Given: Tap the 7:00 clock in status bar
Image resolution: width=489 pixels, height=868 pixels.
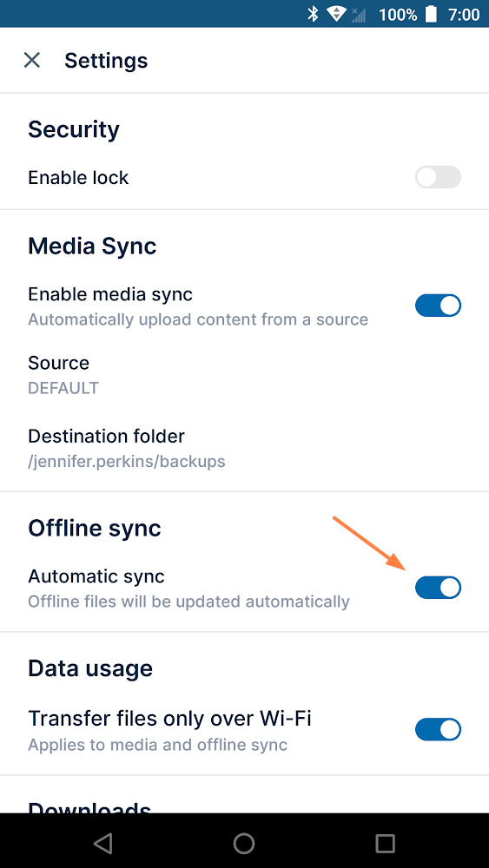Looking at the screenshot, I should click(464, 15).
